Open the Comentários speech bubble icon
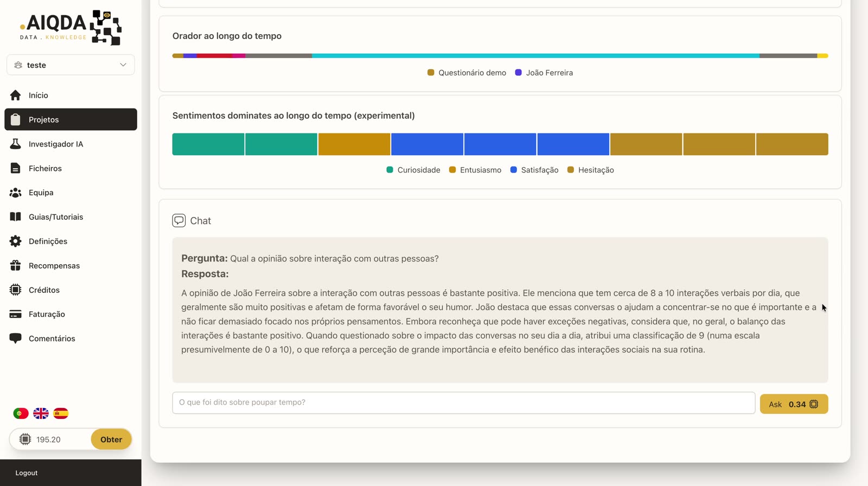Screen dimensions: 868x486 15,338
